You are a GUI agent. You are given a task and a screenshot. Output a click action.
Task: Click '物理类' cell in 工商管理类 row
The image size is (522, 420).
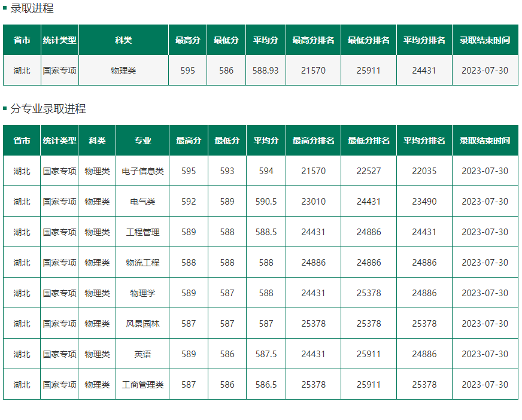97,385
